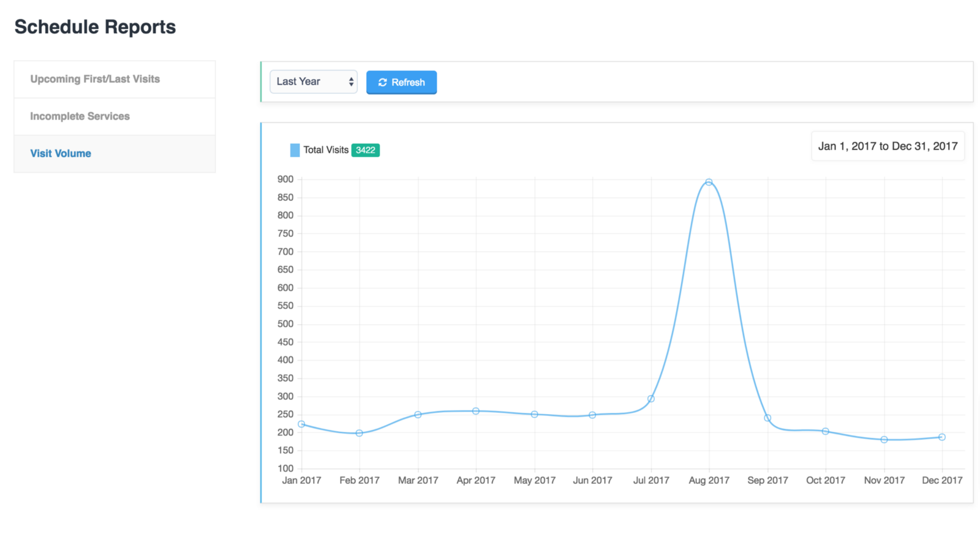Click the Oct 2017 data point on chart

pos(826,431)
